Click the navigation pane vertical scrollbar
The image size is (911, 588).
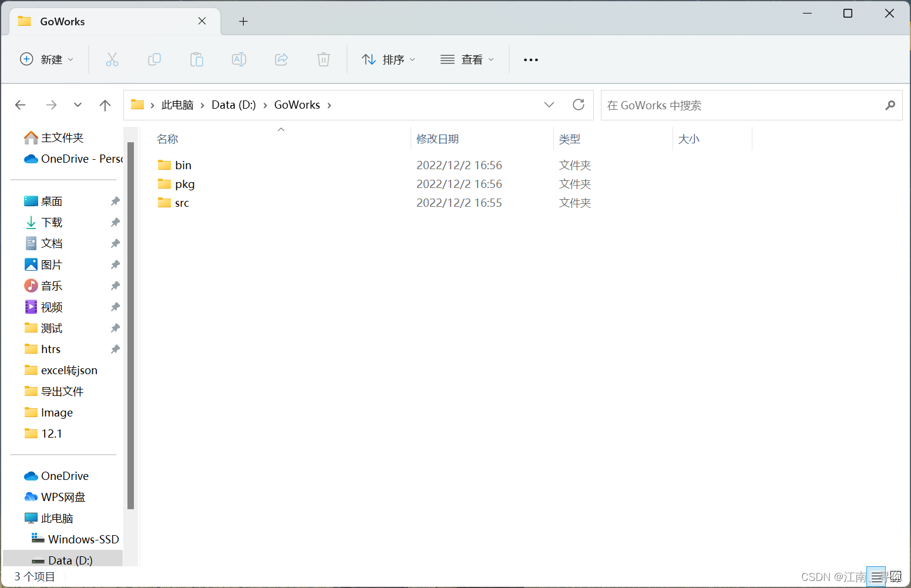point(130,325)
